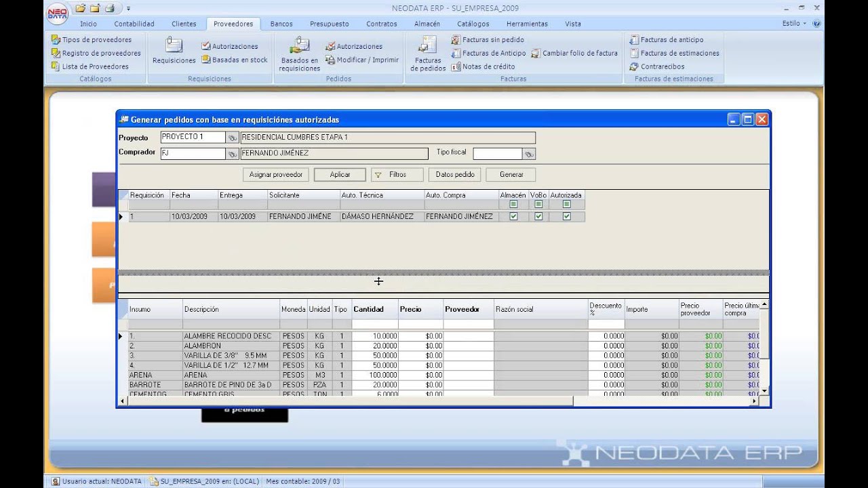Open Registro de proveedores
Viewport: 868px width, 488px height.
pyautogui.click(x=96, y=53)
